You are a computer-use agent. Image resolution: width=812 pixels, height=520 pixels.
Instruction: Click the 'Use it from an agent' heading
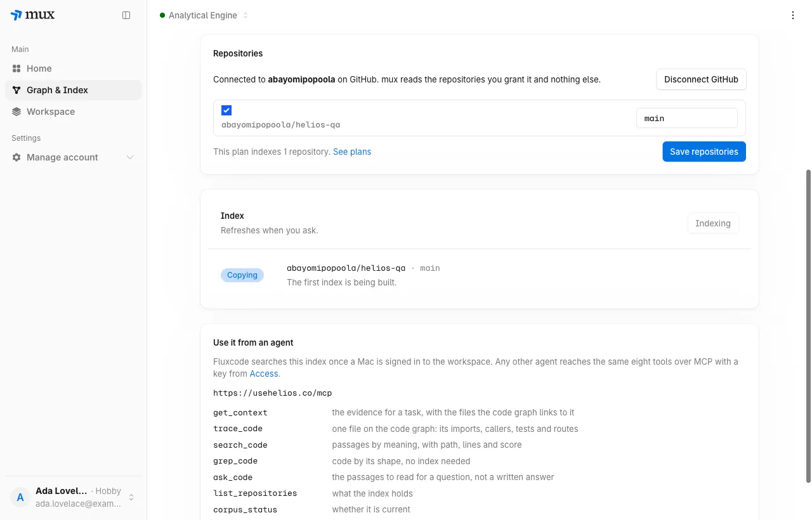point(253,342)
